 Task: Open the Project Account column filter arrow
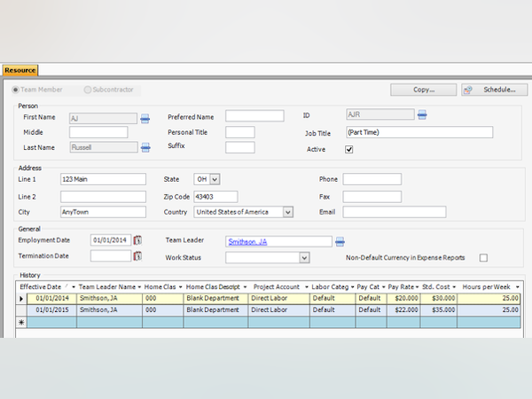coord(307,287)
